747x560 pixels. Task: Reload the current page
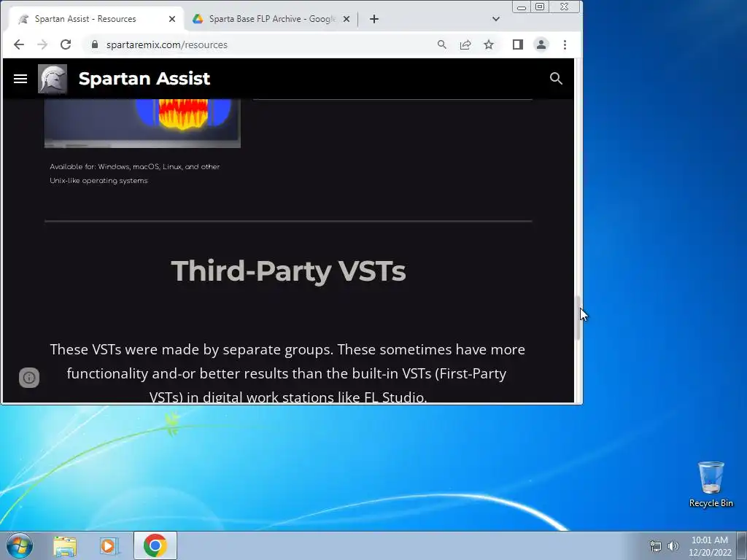click(x=66, y=44)
